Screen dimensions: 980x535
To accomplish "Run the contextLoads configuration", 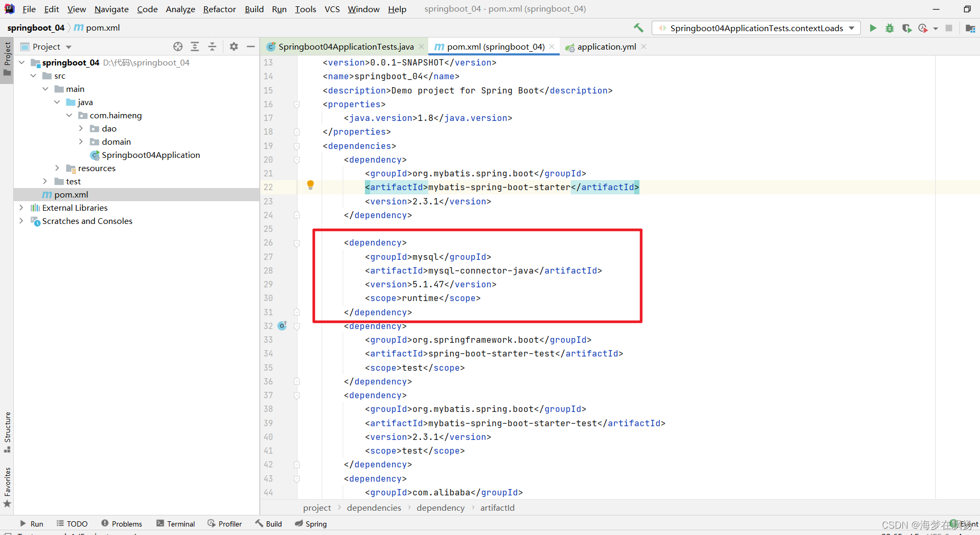I will click(873, 28).
